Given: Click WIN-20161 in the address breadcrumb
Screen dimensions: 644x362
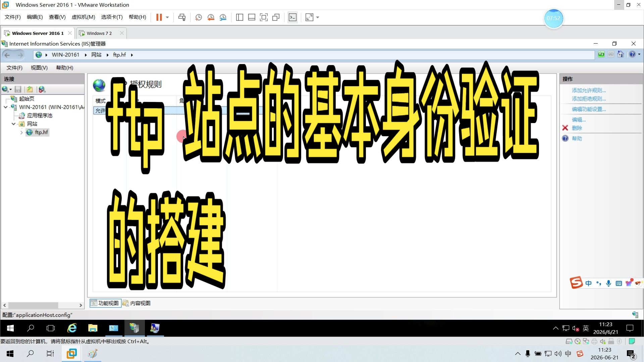Looking at the screenshot, I should coord(65,55).
